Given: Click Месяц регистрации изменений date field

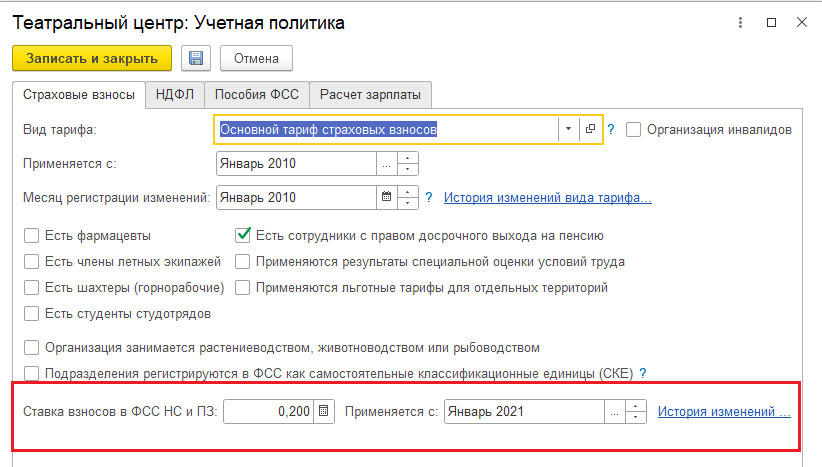Looking at the screenshot, I should (296, 198).
